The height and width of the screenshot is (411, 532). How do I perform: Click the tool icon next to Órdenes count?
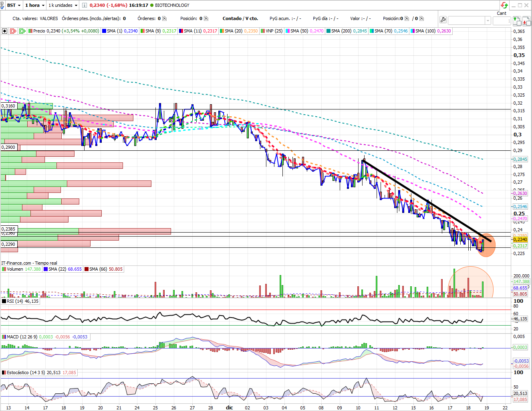click(164, 18)
